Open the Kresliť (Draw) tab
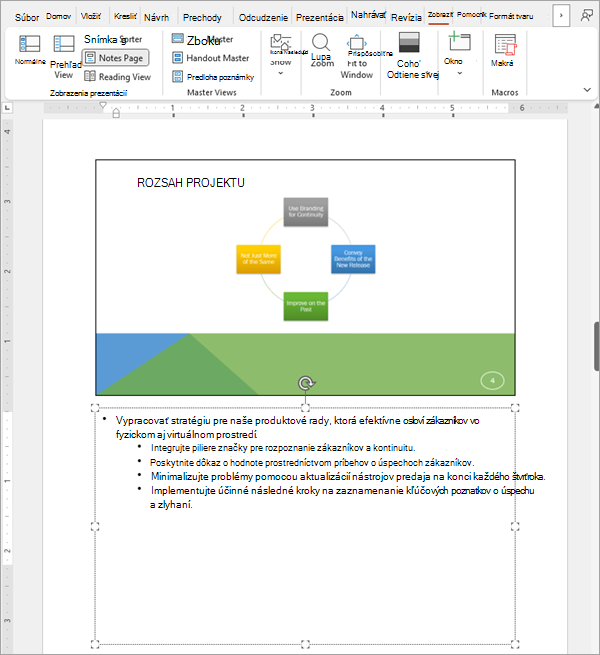Viewport: 600px width, 655px height. pyautogui.click(x=125, y=16)
